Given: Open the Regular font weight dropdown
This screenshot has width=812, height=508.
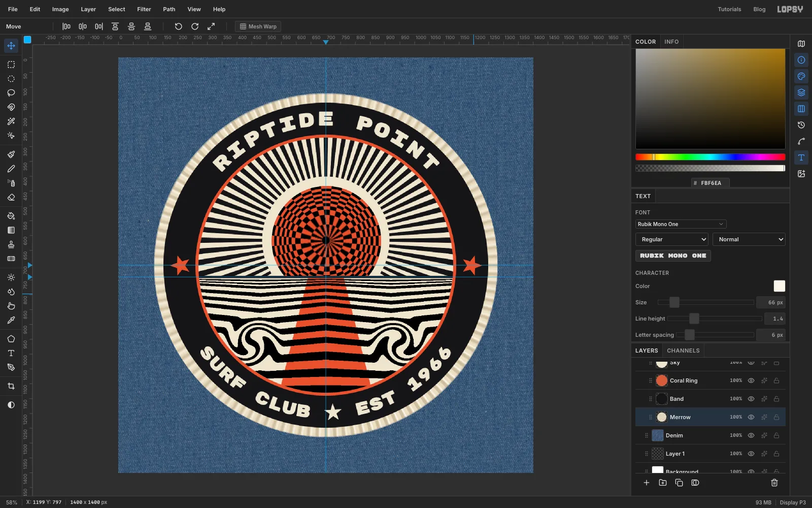Looking at the screenshot, I should pyautogui.click(x=672, y=239).
